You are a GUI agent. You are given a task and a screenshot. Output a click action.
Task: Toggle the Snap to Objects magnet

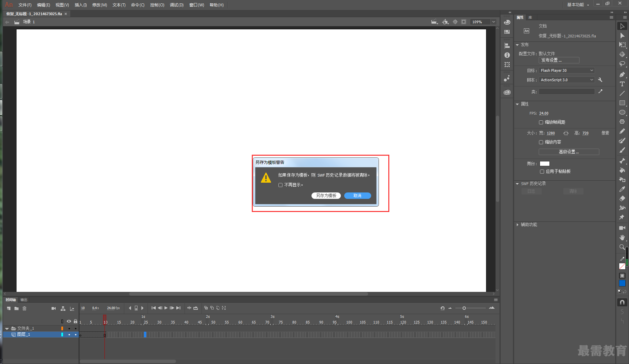622,302
